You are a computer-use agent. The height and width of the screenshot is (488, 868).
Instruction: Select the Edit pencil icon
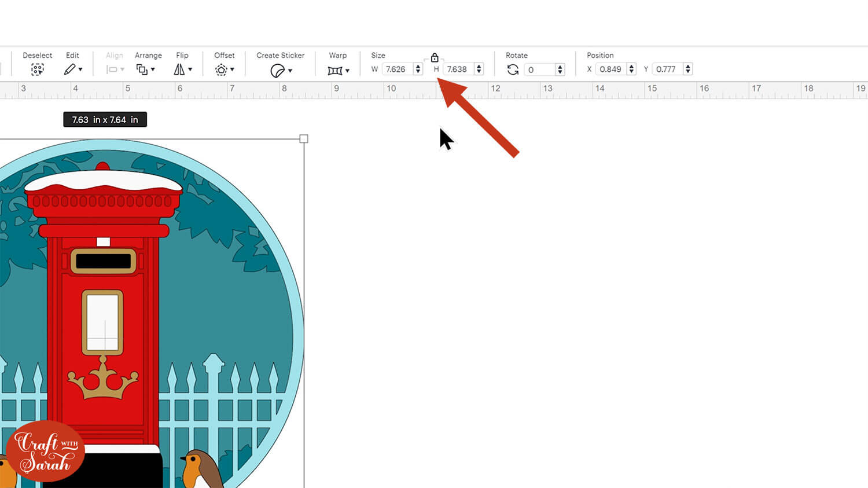pos(69,69)
